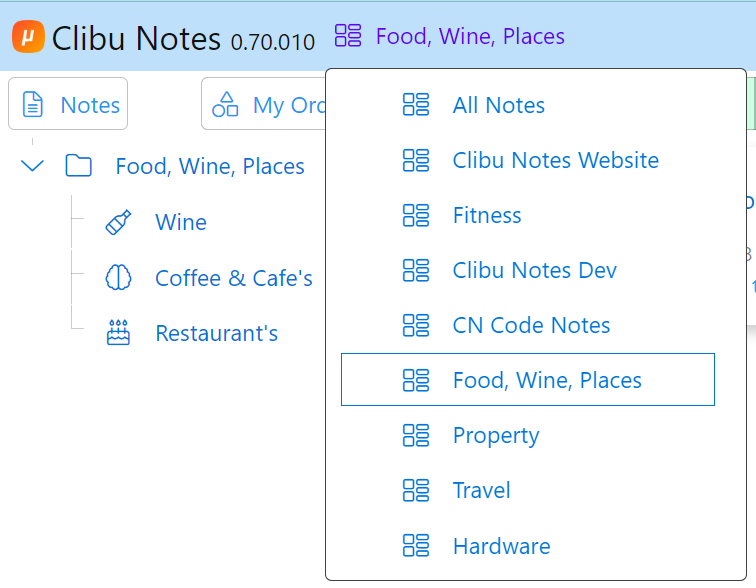Click the document icon on Notes button
The width and height of the screenshot is (756, 588).
[33, 104]
